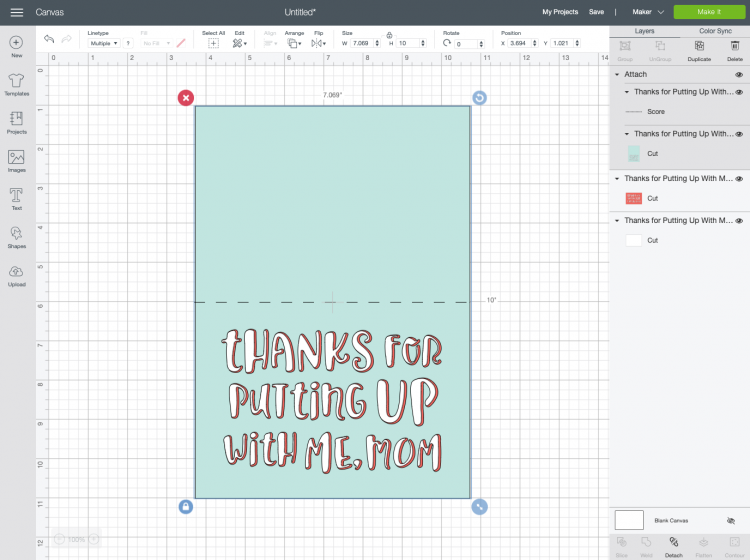Toggle the size aspect ratio lock

[389, 35]
